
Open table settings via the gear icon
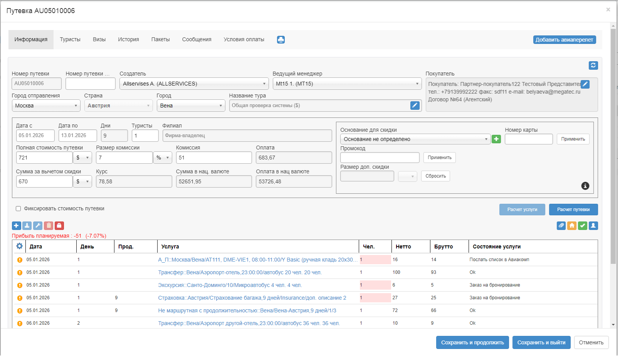pos(19,246)
